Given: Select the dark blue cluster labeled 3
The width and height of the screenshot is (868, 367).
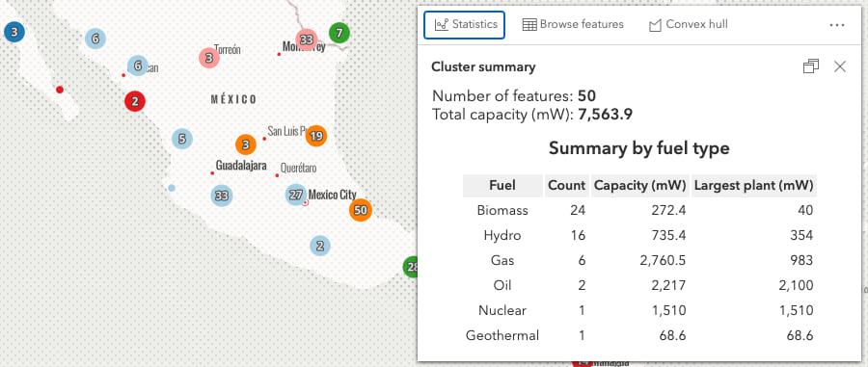Looking at the screenshot, I should pyautogui.click(x=14, y=33).
